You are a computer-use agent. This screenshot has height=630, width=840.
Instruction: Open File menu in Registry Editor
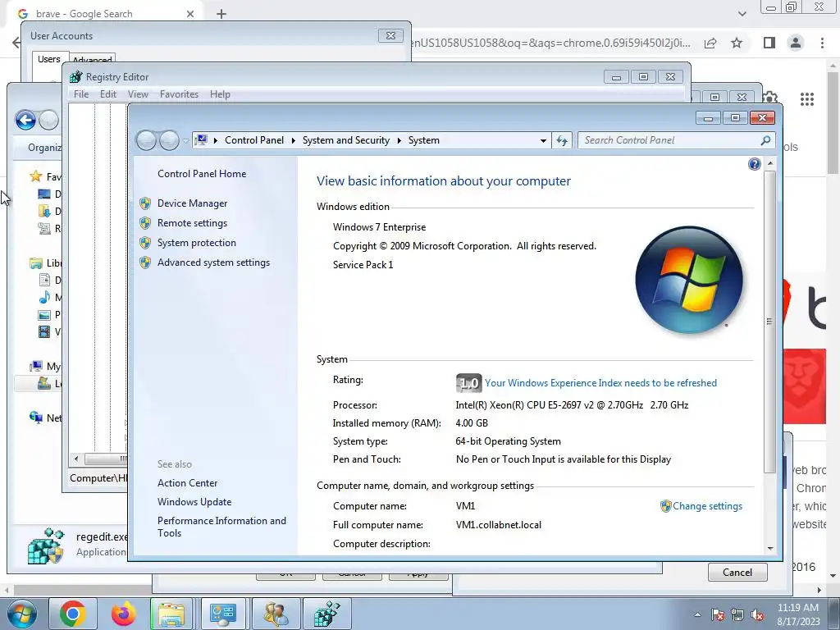81,94
